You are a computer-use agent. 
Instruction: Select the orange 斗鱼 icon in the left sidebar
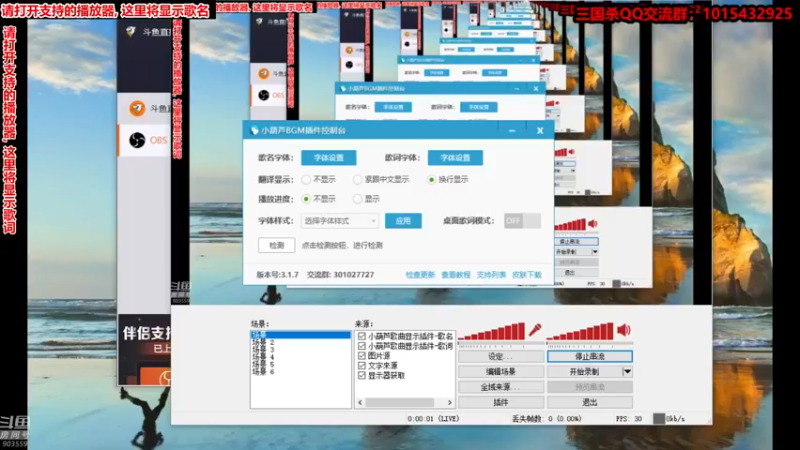click(137, 109)
